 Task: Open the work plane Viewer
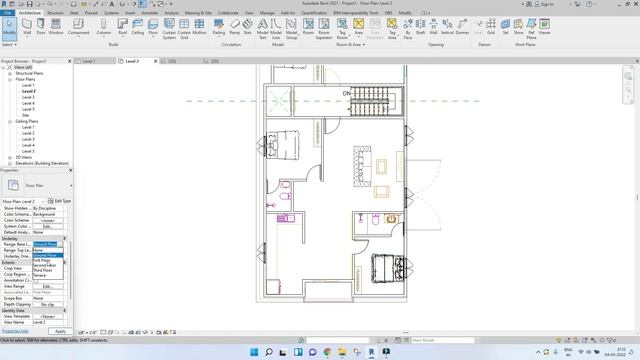tap(544, 27)
